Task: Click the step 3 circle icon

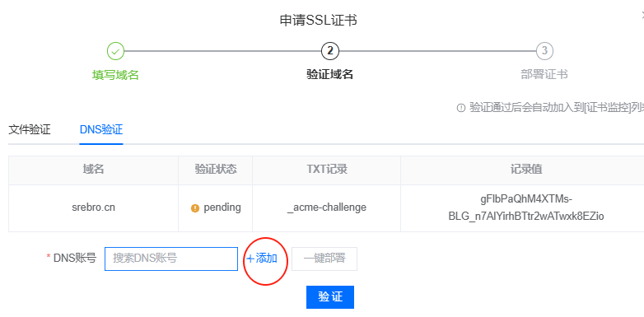Action: click(544, 51)
